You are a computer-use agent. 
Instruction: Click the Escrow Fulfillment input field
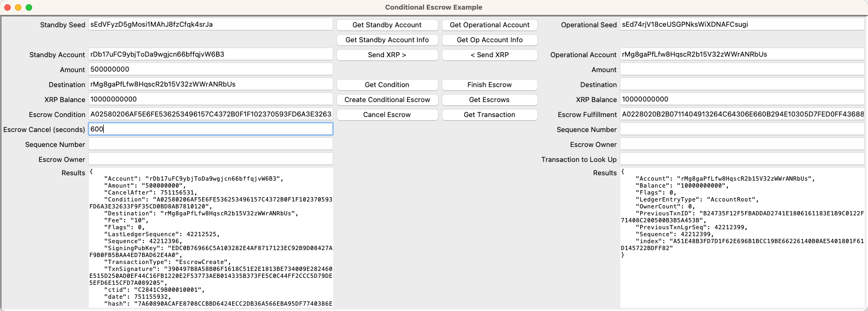point(742,114)
